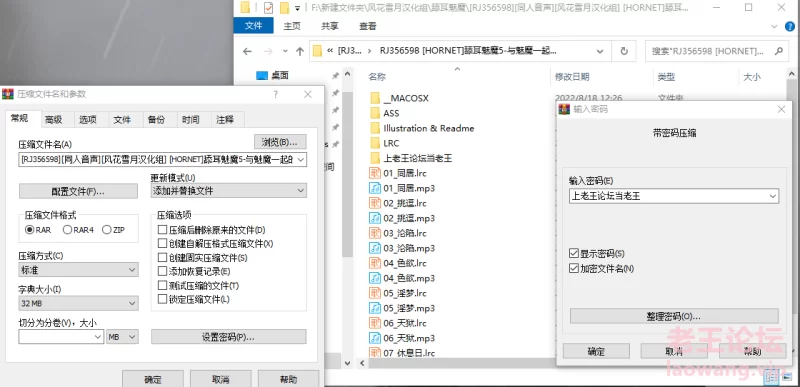Click the 设置密码(P)... button
Image resolution: width=800 pixels, height=387 pixels.
click(229, 337)
